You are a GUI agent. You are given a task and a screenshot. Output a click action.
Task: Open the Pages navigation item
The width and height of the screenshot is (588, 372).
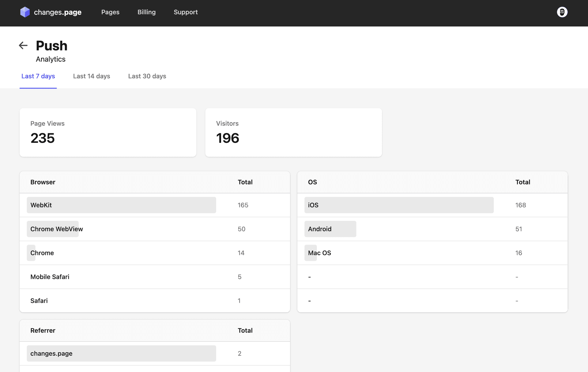[110, 12]
